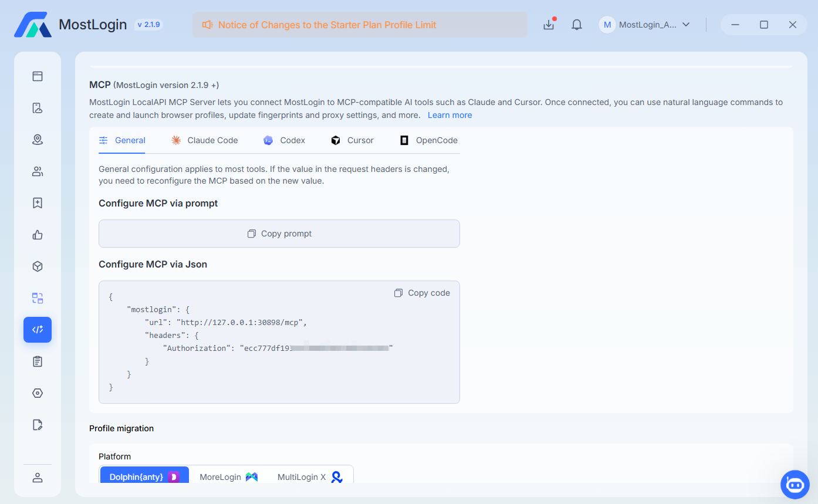Expand the MostLogin_A... account dropdown
The image size is (818, 504).
tap(644, 25)
